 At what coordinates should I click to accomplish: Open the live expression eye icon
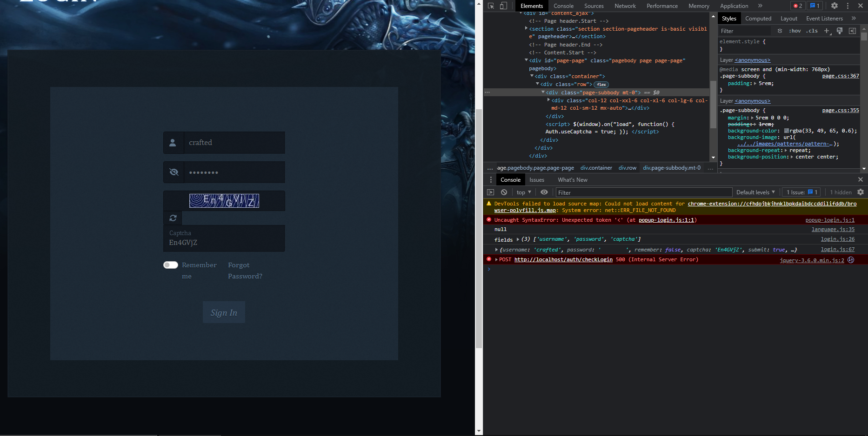pyautogui.click(x=544, y=192)
